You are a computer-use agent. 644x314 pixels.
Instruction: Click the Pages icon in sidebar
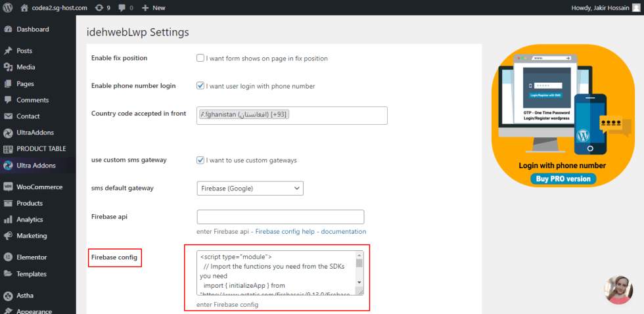8,83
